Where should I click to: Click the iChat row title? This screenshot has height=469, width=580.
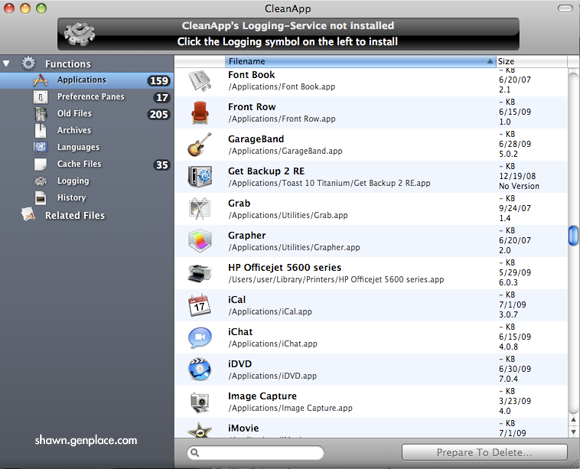tap(240, 332)
